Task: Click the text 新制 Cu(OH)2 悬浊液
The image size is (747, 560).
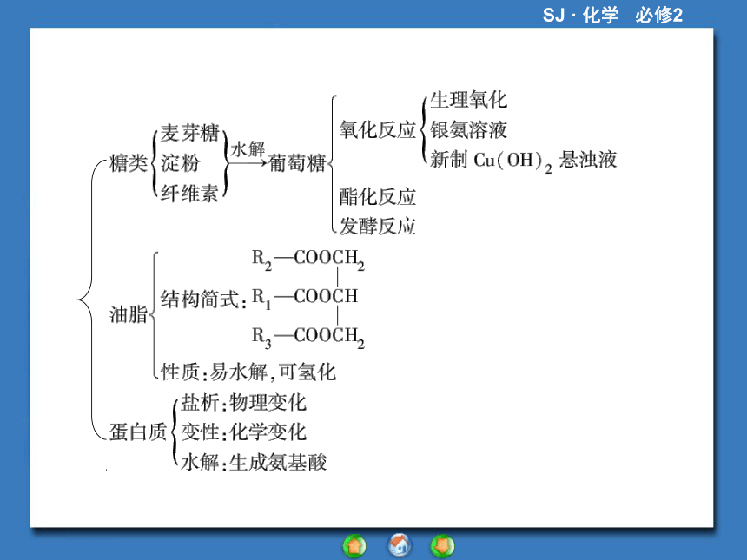Action: tap(523, 161)
